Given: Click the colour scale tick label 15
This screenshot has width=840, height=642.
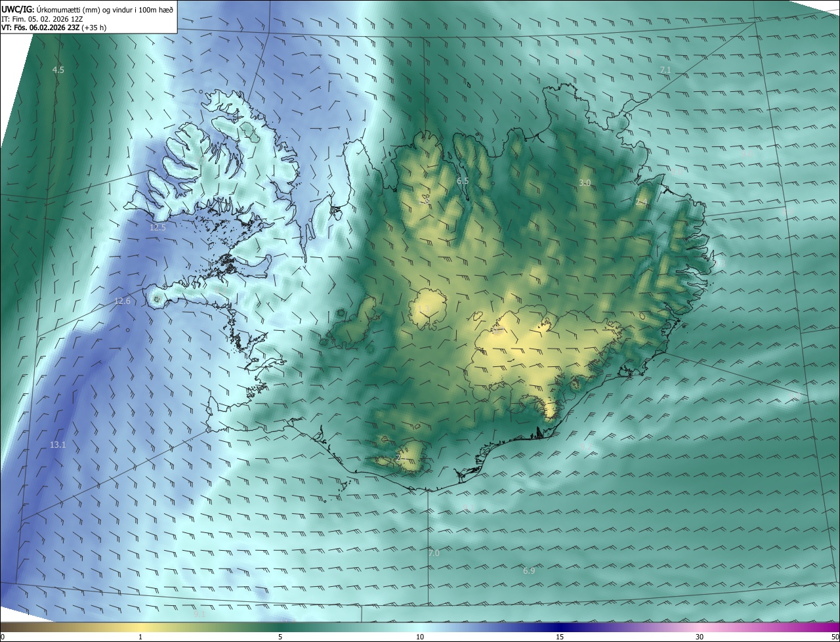Looking at the screenshot, I should click(x=560, y=637).
